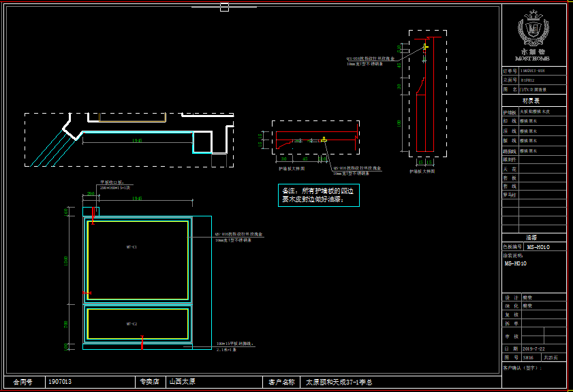Click the customer name 太原颐和天成37-1李总
Image resolution: width=573 pixels, height=392 pixels.
coord(339,382)
